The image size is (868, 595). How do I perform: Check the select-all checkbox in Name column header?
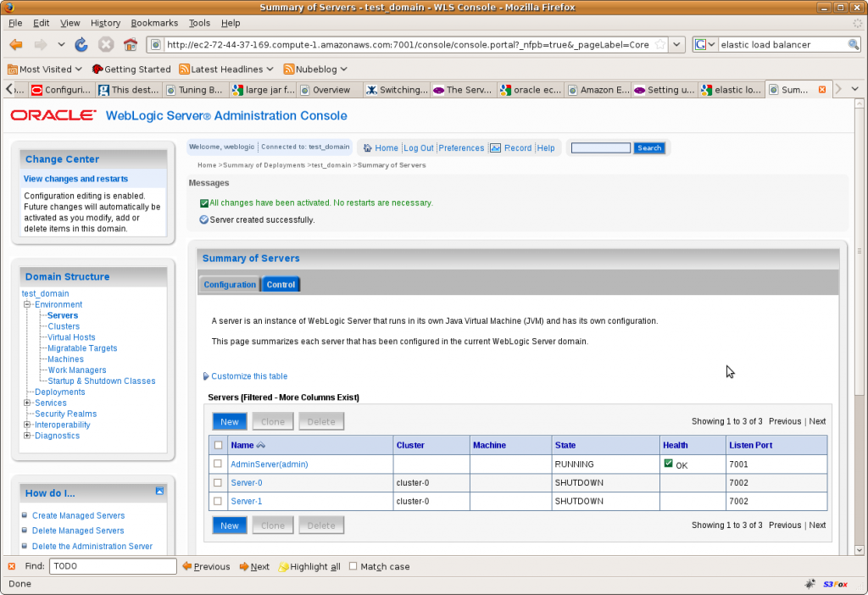218,445
